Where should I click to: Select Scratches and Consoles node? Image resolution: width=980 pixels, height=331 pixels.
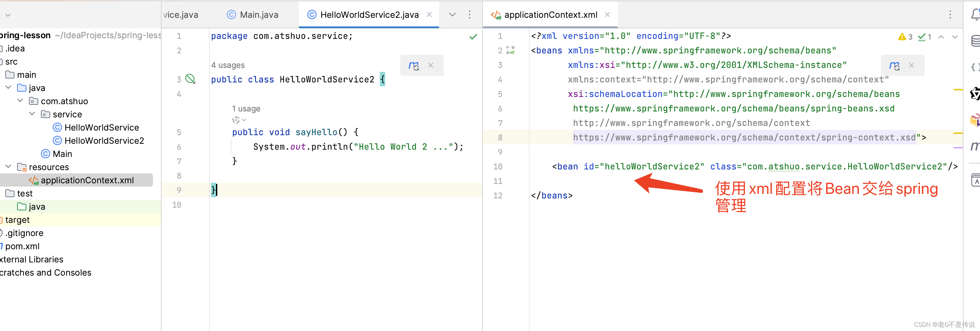46,272
